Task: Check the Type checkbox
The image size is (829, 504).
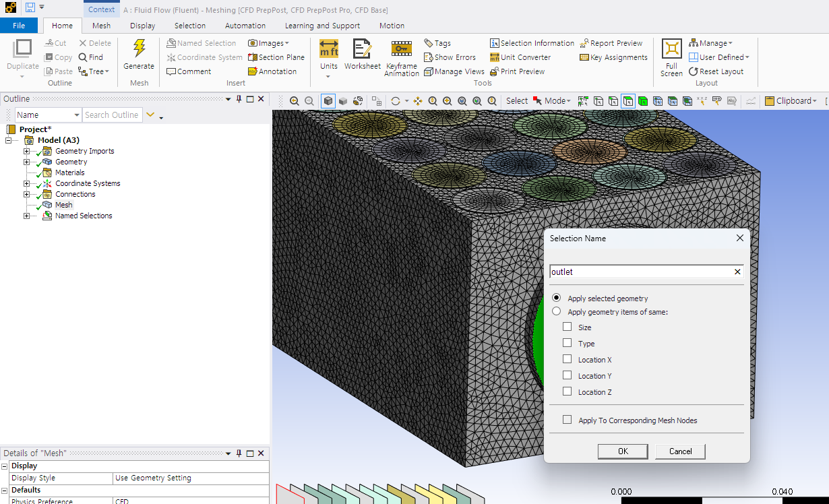Action: (x=567, y=343)
